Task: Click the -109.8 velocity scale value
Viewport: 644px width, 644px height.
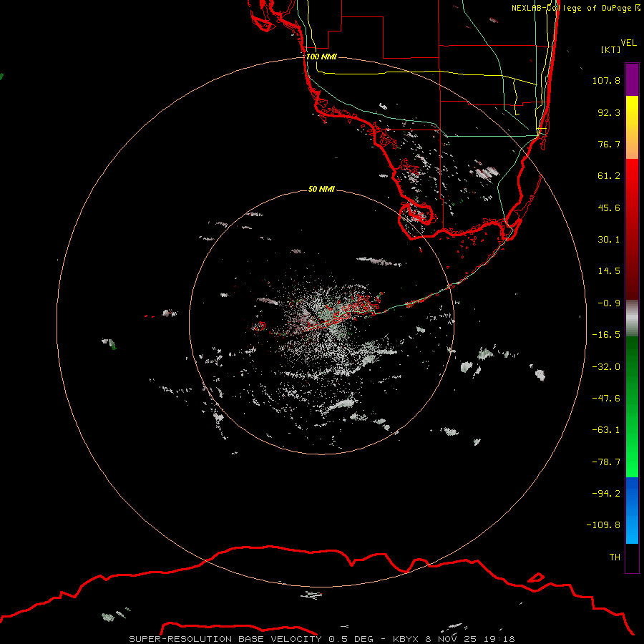Action: (x=603, y=525)
